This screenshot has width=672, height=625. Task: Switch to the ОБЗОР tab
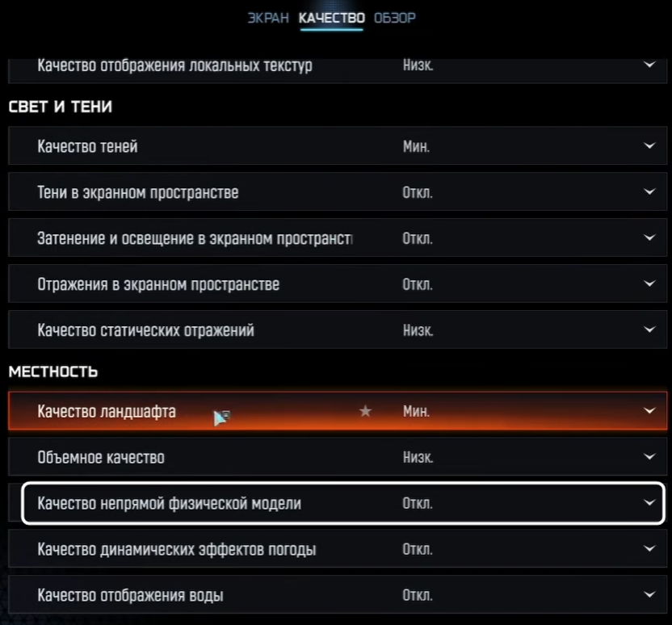click(x=395, y=18)
